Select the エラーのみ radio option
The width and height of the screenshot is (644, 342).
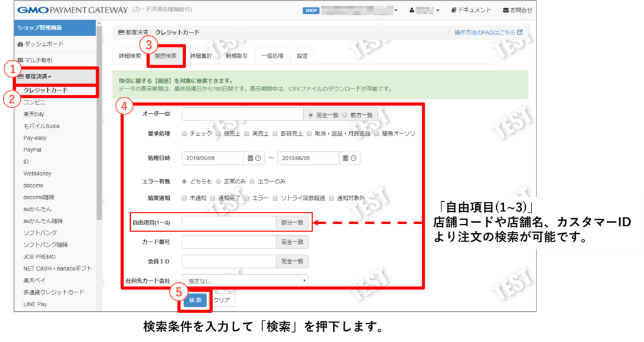(253, 181)
